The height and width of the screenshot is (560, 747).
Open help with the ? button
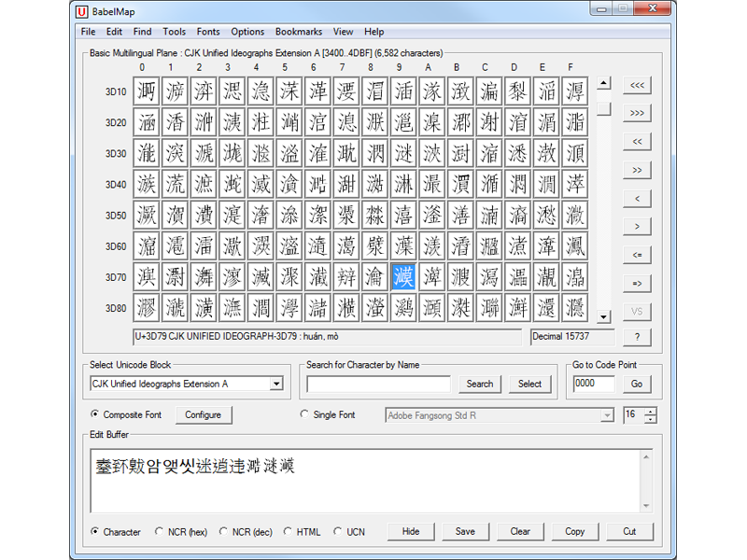(637, 337)
